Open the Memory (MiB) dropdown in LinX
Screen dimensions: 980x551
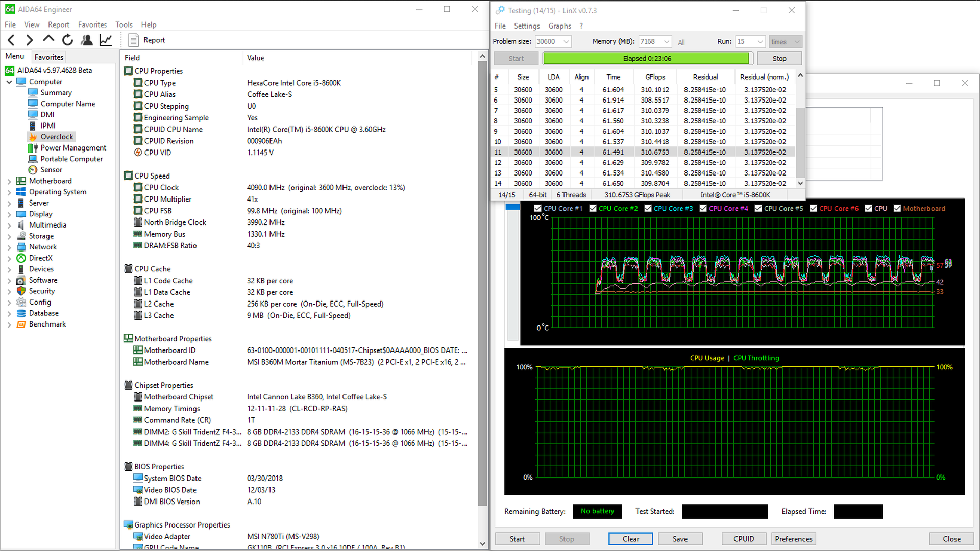point(666,42)
